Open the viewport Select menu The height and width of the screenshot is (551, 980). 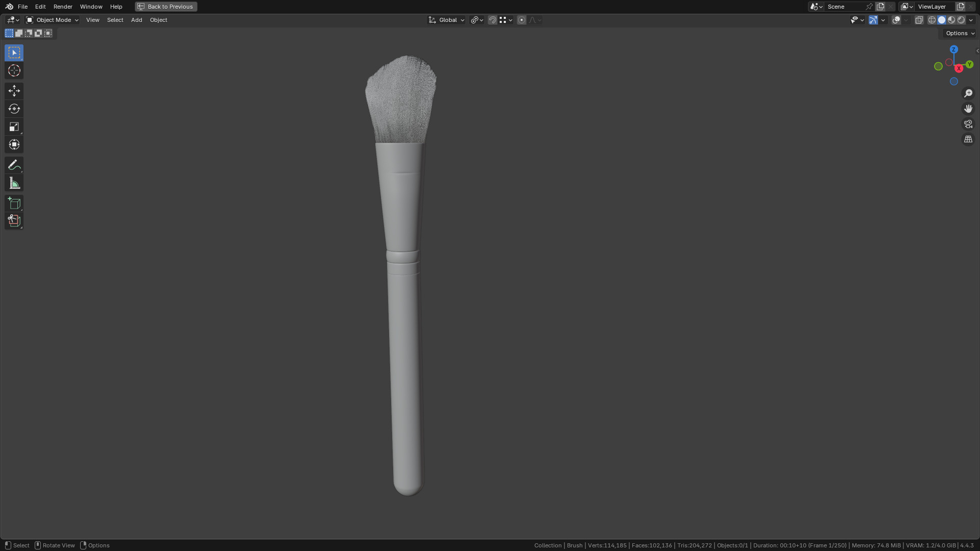[115, 20]
